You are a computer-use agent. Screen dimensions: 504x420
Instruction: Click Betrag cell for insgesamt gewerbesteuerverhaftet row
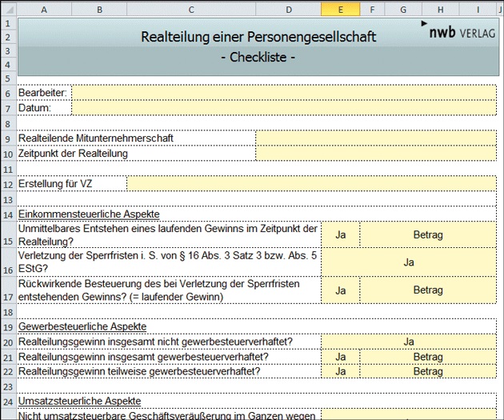click(427, 357)
